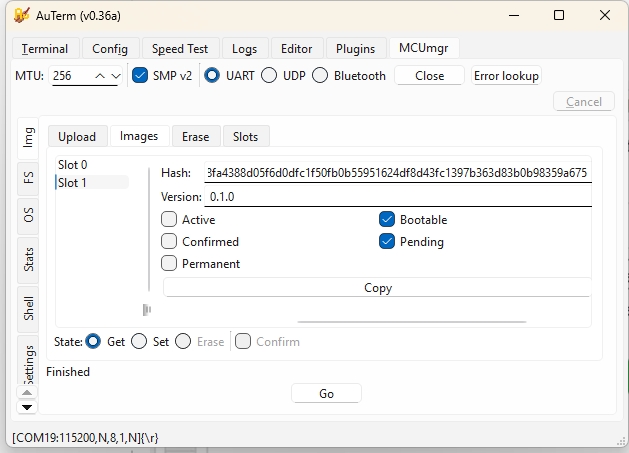This screenshot has width=629, height=453.
Task: Click the Copy button
Action: pyautogui.click(x=377, y=288)
